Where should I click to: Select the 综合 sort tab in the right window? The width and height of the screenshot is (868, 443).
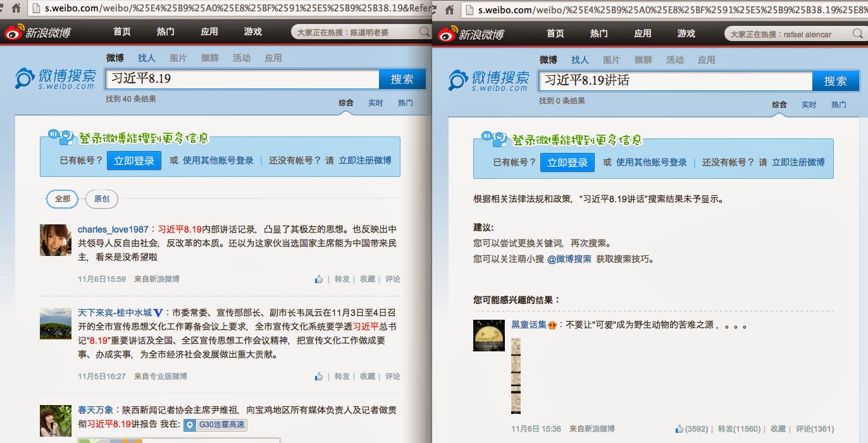[x=779, y=105]
